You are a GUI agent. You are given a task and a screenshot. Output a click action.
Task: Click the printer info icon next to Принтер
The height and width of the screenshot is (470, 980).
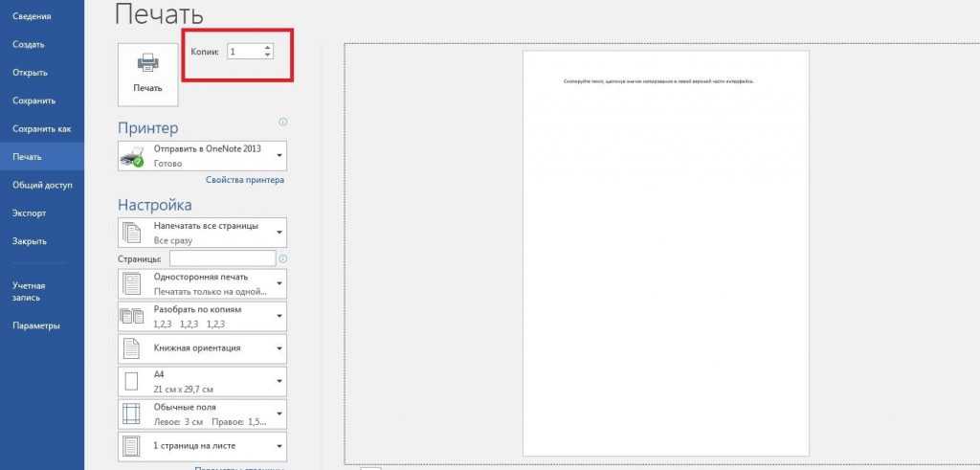[x=283, y=123]
